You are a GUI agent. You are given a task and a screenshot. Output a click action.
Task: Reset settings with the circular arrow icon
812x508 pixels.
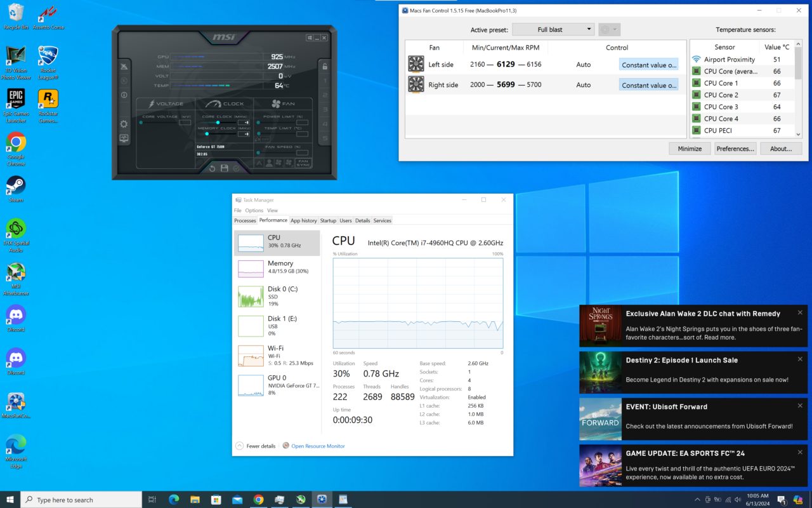click(213, 168)
